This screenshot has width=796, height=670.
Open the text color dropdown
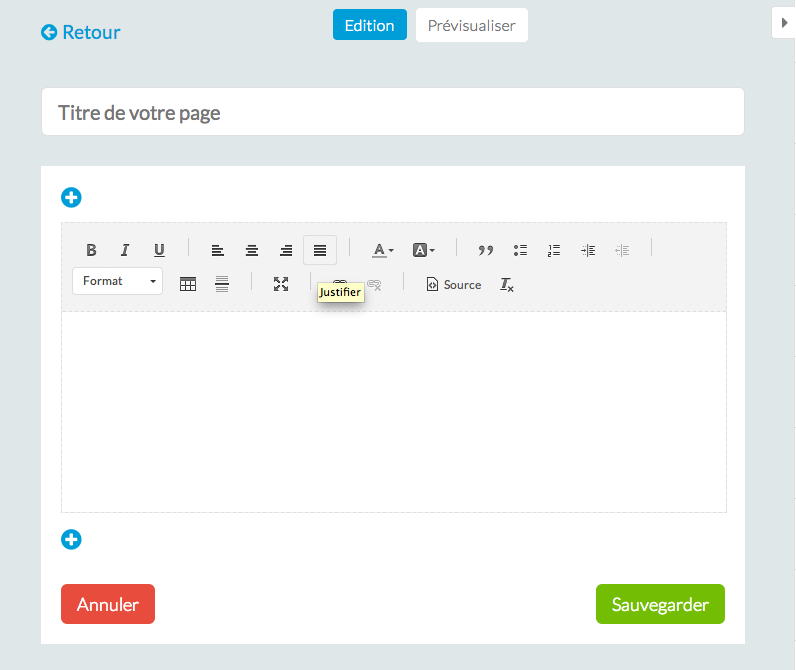383,250
